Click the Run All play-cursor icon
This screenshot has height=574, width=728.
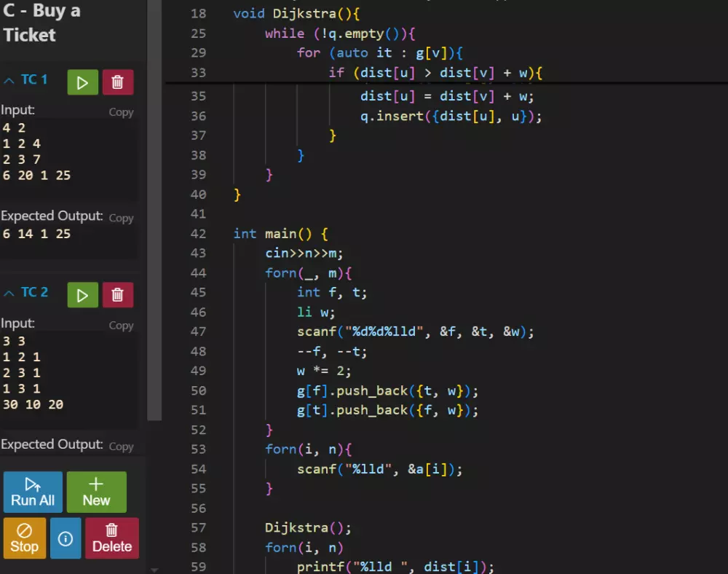(32, 484)
